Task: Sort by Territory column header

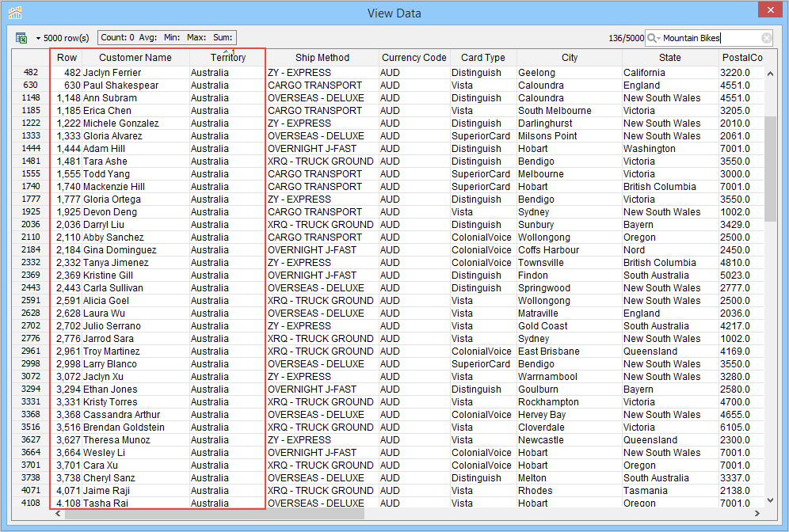Action: (227, 57)
